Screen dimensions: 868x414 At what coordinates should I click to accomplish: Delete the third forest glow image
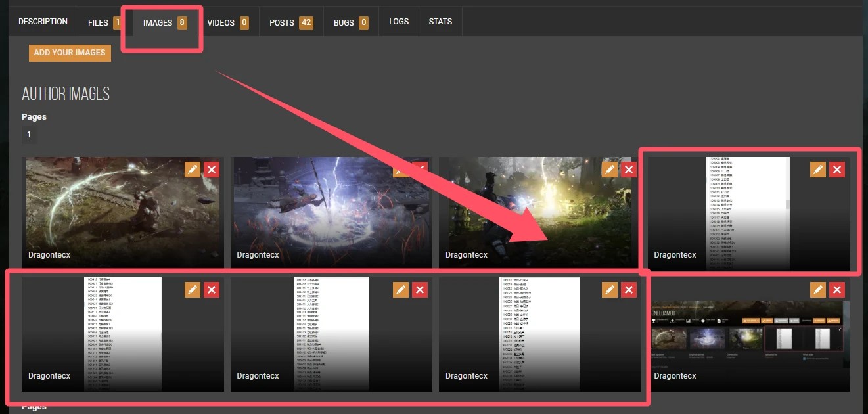(x=629, y=170)
